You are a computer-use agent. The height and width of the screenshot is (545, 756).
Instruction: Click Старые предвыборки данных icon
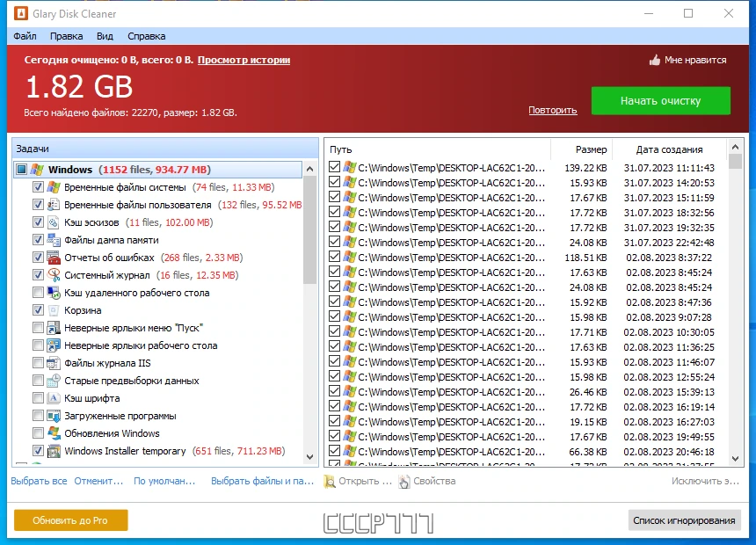(54, 381)
